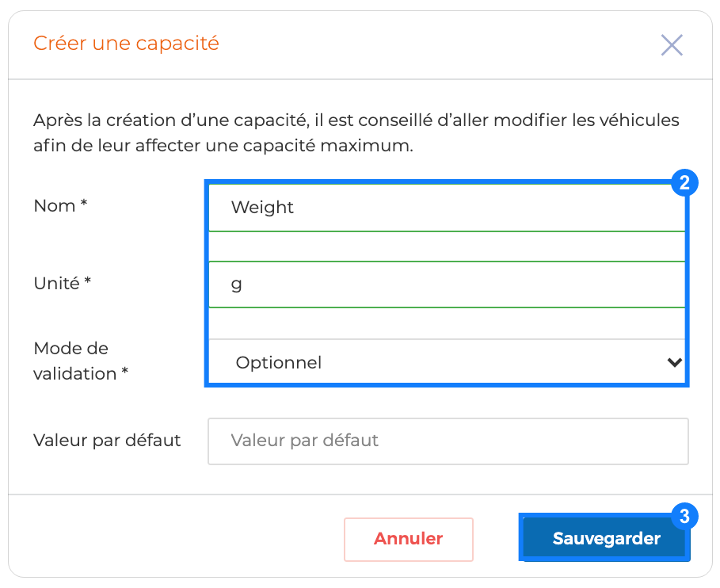Click the Nom field containing Weight
This screenshot has height=588, width=720.
(x=447, y=208)
